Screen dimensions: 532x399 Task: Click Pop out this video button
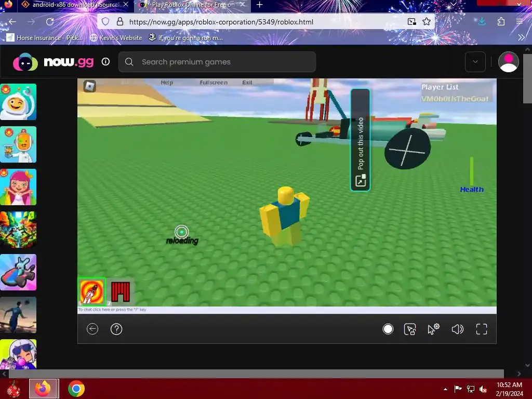pos(361,140)
